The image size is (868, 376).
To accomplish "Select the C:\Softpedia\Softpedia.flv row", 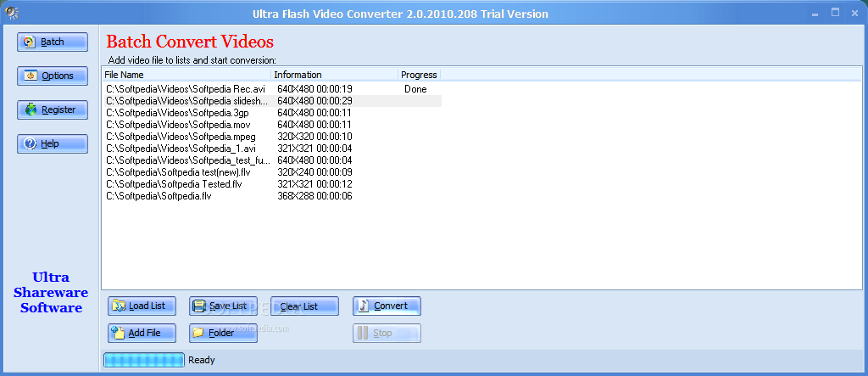I will tap(271, 196).
